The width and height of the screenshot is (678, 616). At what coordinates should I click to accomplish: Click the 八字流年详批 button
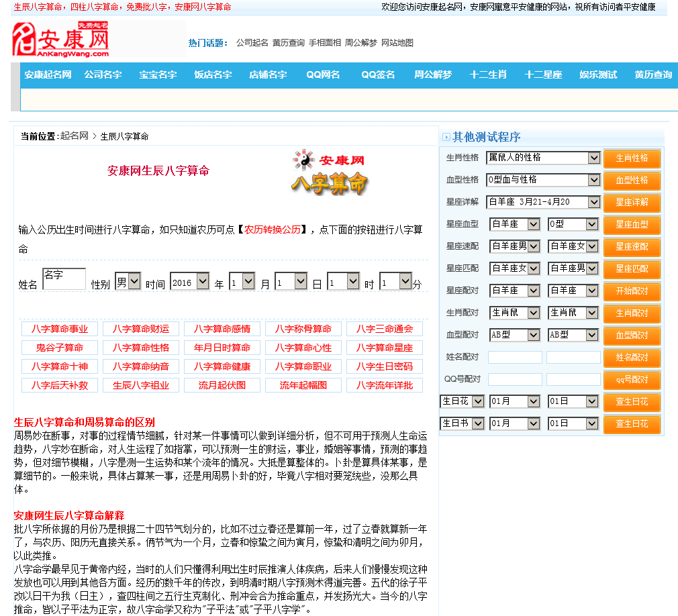click(x=385, y=385)
